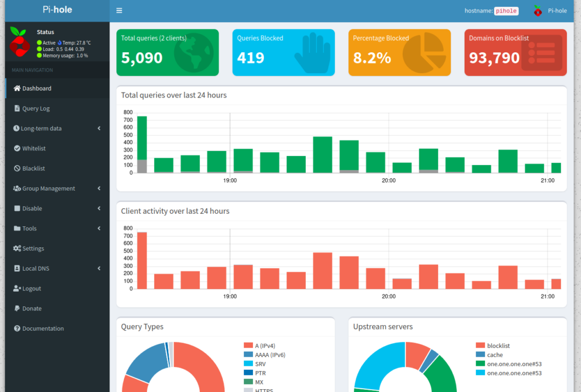The width and height of the screenshot is (581, 392).
Task: Click 19:00 axis label in Client activity chart
Action: (x=230, y=296)
